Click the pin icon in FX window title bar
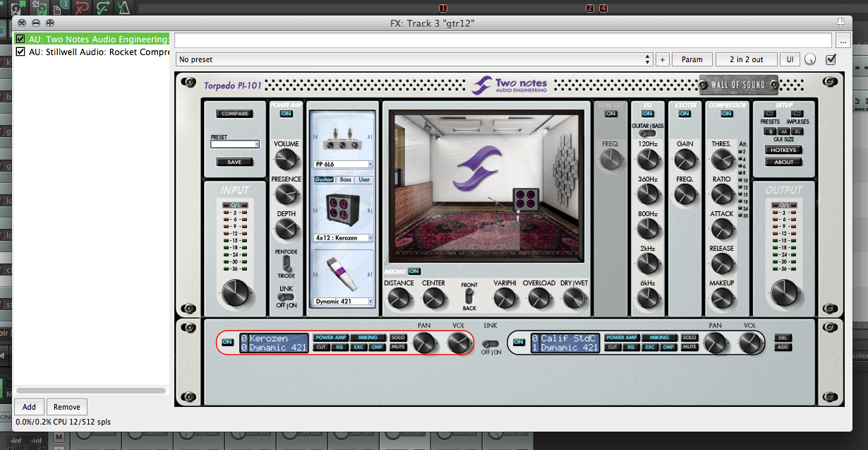The image size is (868, 450). (840, 23)
